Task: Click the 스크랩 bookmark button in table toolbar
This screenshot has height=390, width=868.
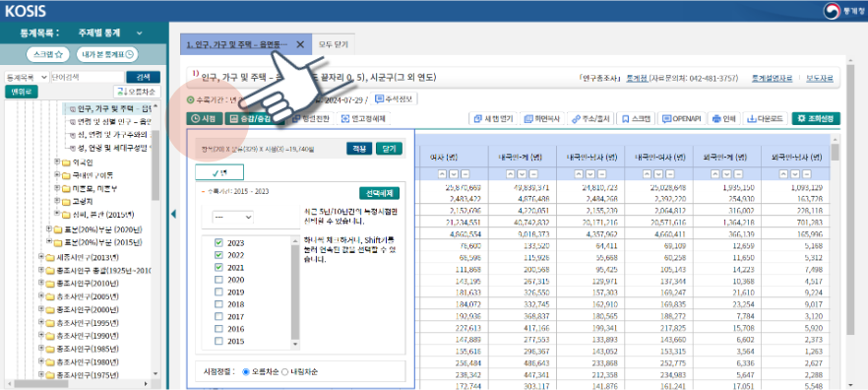Action: (636, 118)
